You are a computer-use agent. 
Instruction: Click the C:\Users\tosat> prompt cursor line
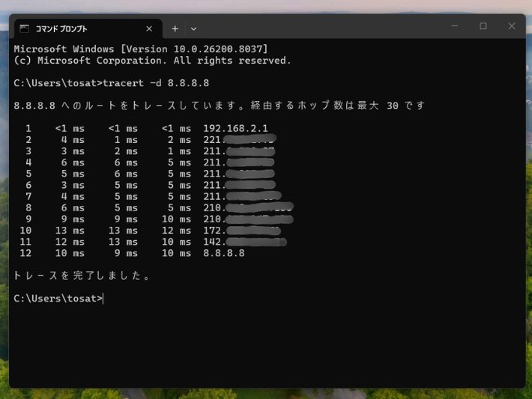click(x=58, y=298)
